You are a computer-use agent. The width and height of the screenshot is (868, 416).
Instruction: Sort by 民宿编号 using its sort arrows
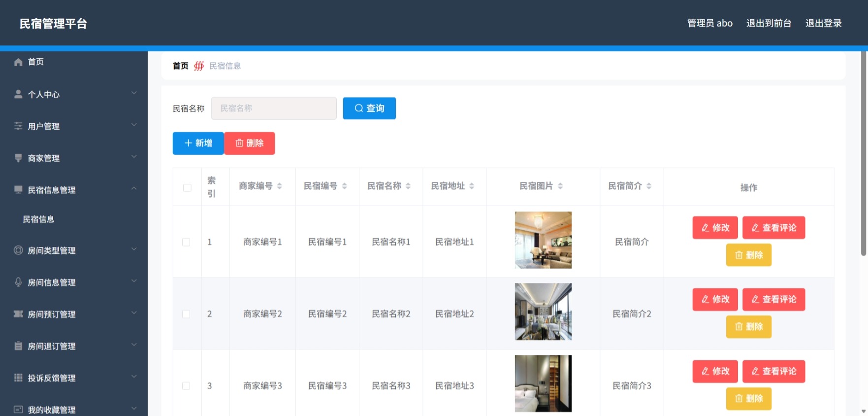pos(345,186)
